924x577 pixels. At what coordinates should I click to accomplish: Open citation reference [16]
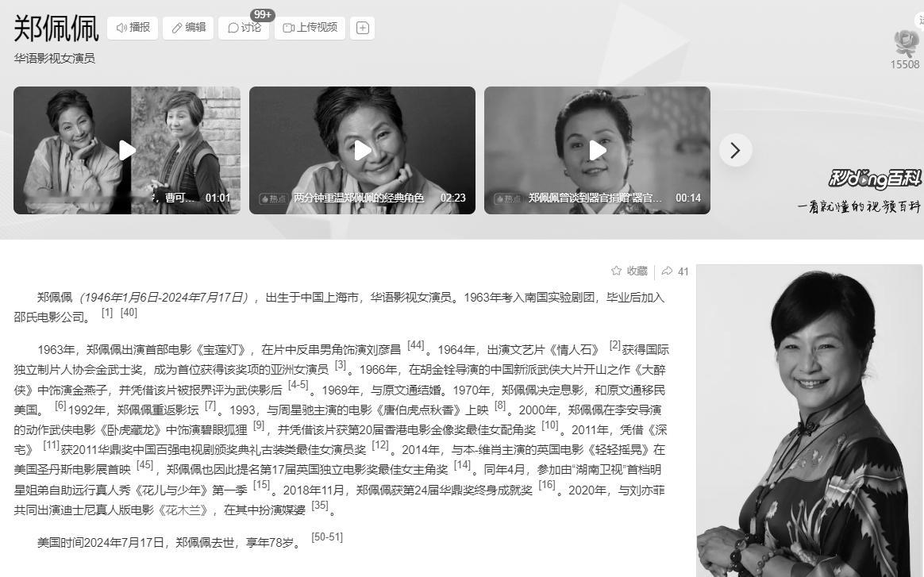click(x=547, y=486)
